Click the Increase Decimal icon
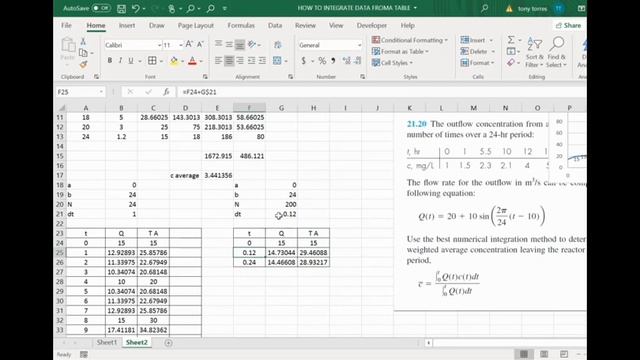 [347, 61]
